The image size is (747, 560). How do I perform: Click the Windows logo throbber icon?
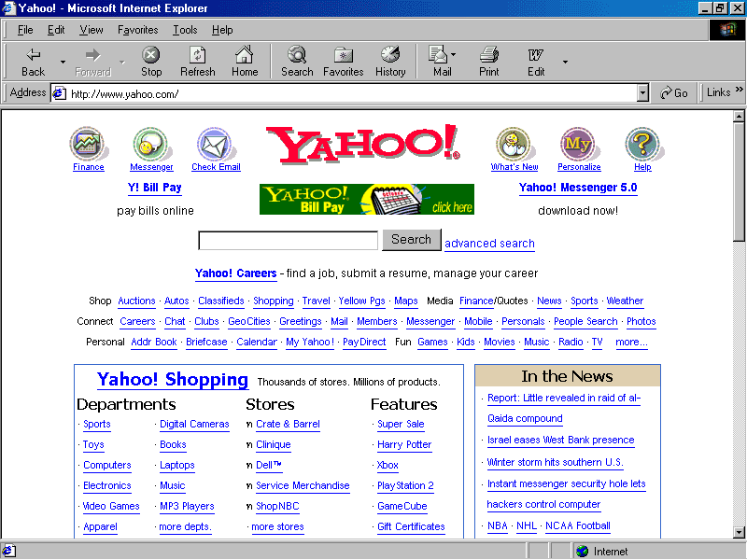[x=727, y=30]
